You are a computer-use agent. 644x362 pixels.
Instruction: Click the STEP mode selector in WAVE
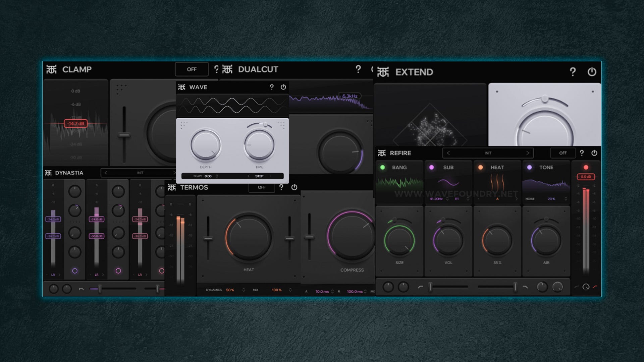(x=259, y=176)
